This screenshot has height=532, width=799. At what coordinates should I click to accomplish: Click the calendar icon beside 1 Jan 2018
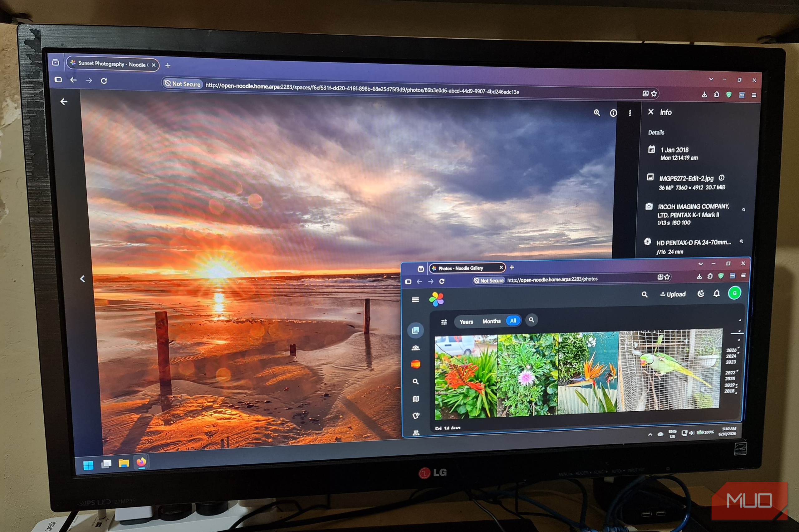[651, 149]
